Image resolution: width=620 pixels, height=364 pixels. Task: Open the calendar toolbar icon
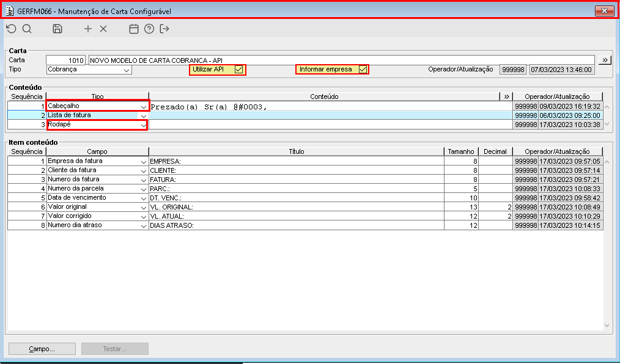(134, 29)
